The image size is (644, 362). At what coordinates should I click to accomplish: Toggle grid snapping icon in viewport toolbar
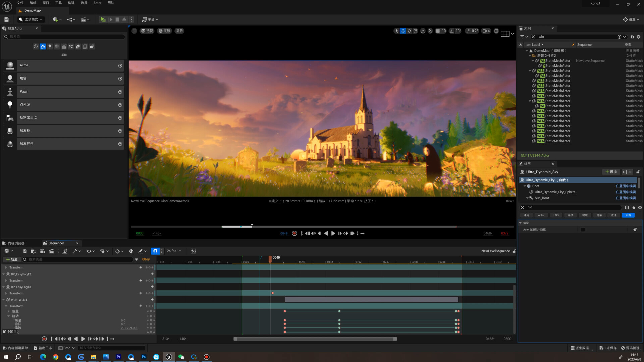point(438,31)
